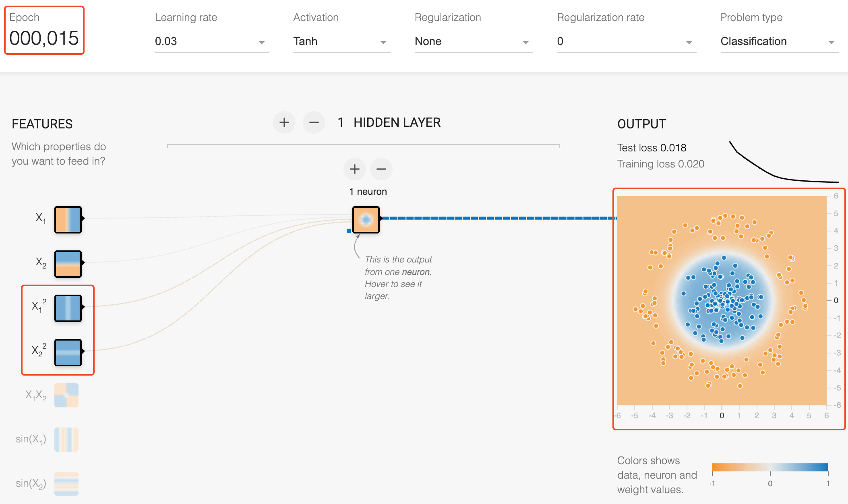Change Problem type from Classification

pyautogui.click(x=779, y=41)
